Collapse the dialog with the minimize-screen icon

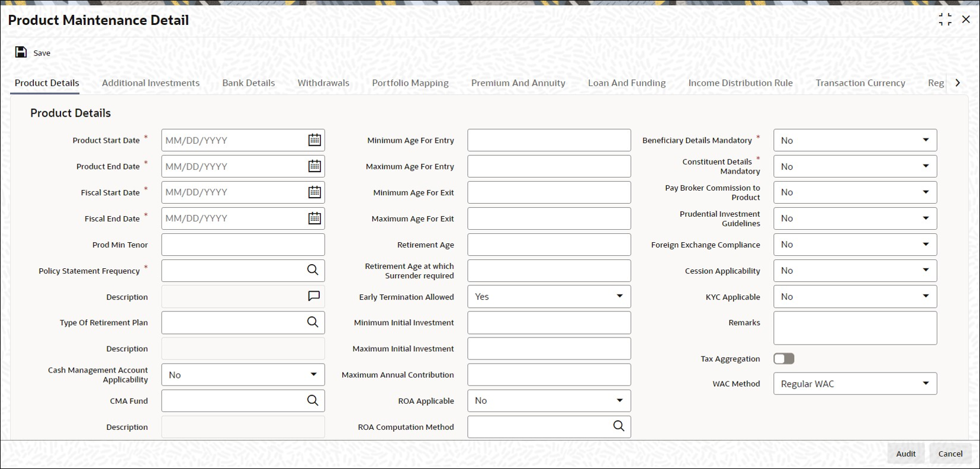945,20
